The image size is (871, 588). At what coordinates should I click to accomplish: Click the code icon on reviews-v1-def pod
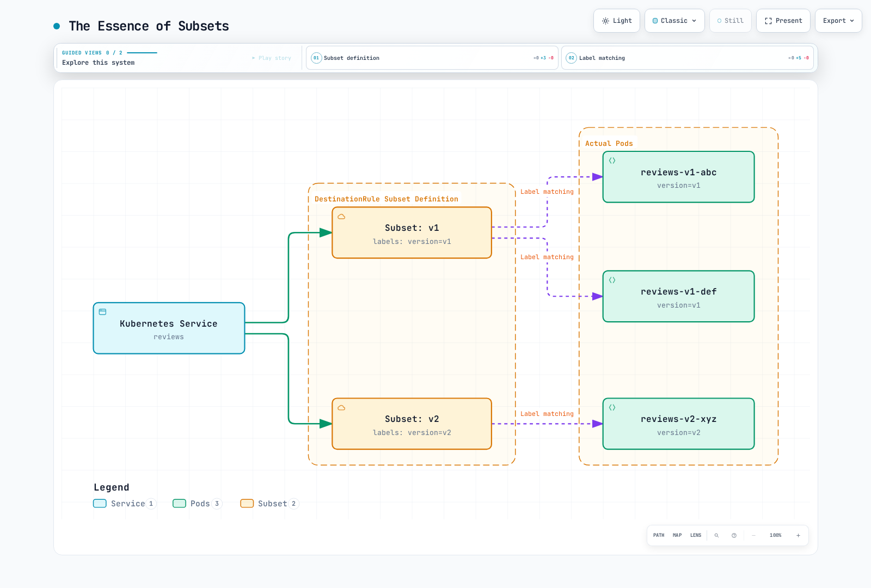point(612,280)
